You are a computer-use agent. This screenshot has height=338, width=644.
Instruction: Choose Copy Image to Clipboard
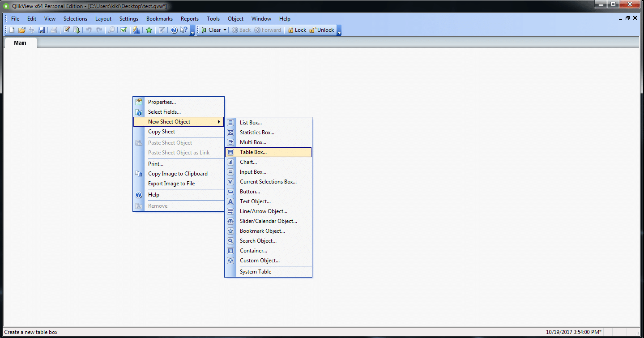179,174
